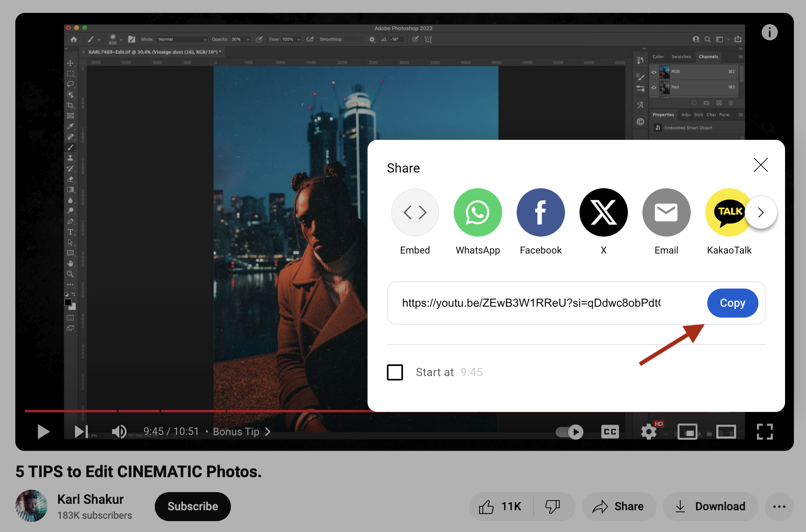Toggle closed captions
806x532 pixels.
coord(610,432)
